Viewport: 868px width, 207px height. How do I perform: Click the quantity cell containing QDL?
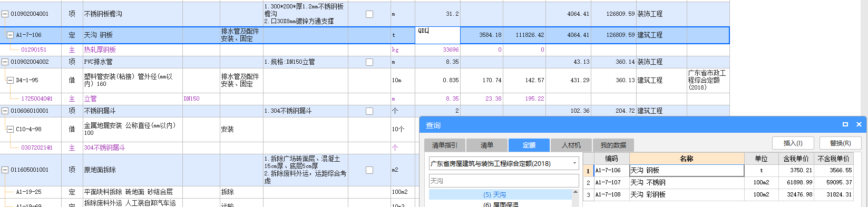tap(437, 35)
